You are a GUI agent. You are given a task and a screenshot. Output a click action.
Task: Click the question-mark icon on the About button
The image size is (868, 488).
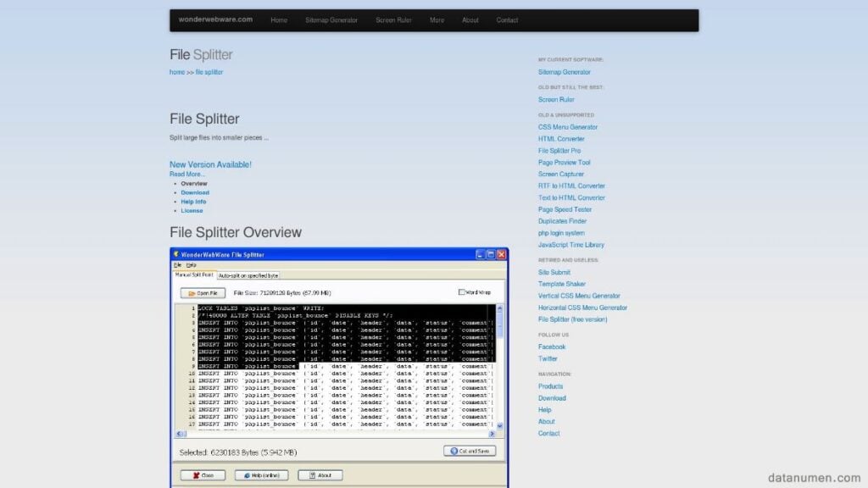click(x=311, y=474)
